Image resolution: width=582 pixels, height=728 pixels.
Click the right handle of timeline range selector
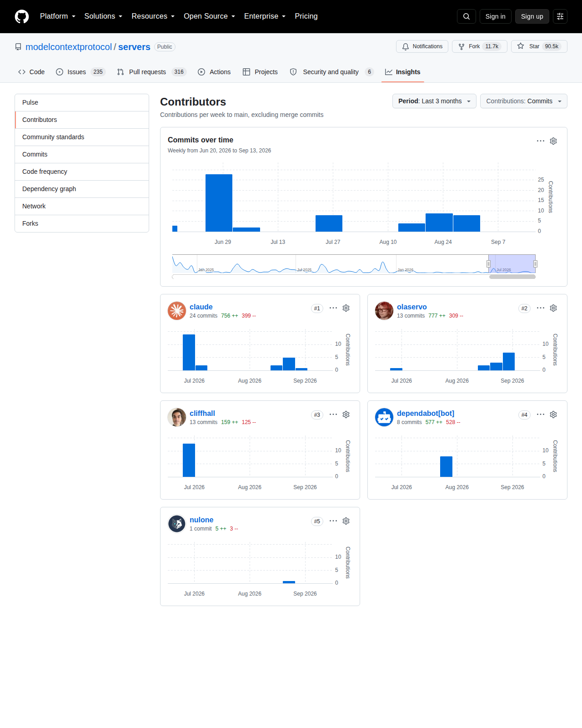(x=535, y=264)
